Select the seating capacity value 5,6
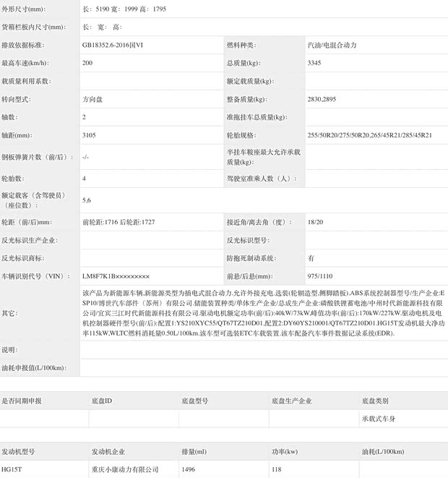448x478 pixels. click(x=87, y=200)
